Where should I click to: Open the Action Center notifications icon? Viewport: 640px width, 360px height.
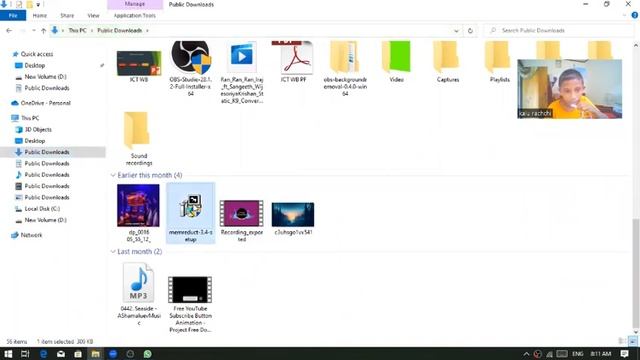(624, 354)
